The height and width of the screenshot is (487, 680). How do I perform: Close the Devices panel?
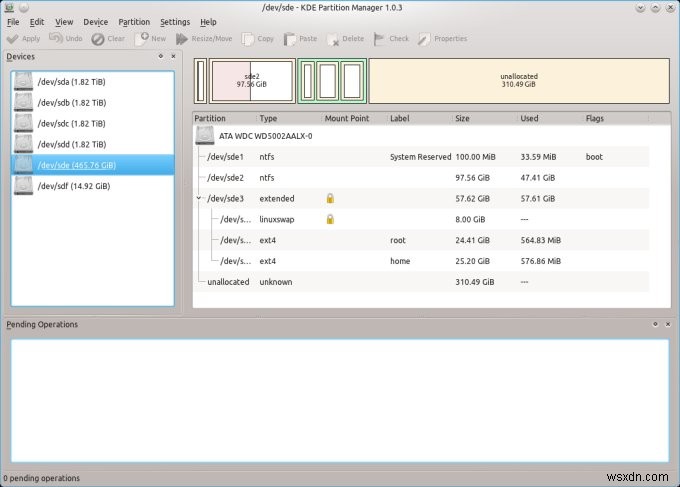173,57
